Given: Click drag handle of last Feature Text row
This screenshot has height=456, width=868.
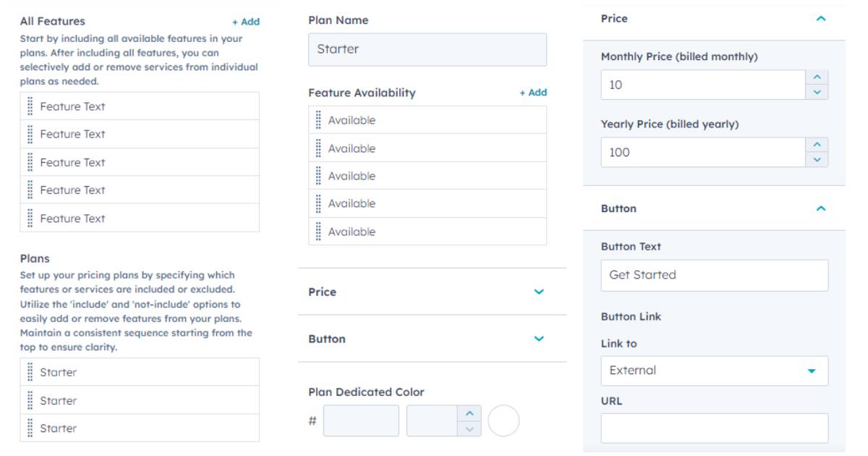Looking at the screenshot, I should click(x=30, y=218).
